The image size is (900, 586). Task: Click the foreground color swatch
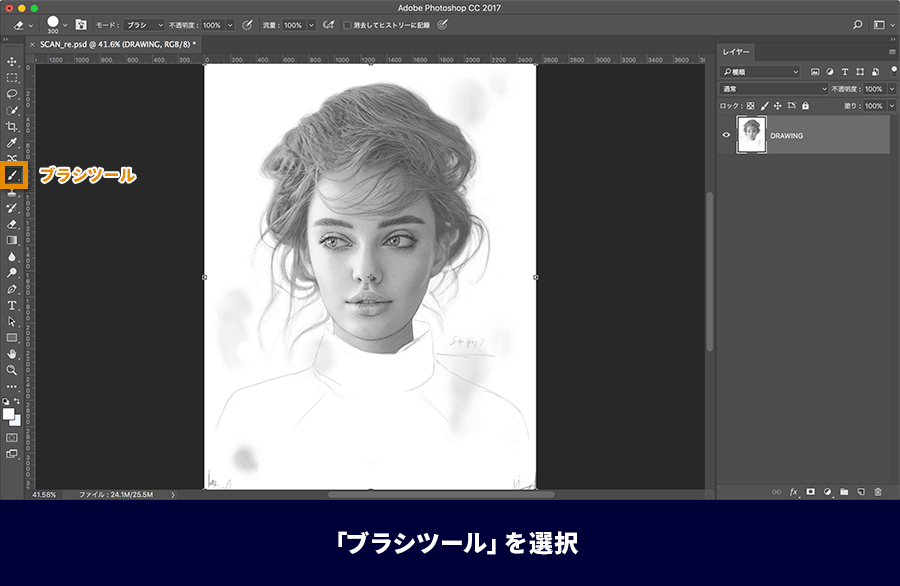pyautogui.click(x=8, y=414)
